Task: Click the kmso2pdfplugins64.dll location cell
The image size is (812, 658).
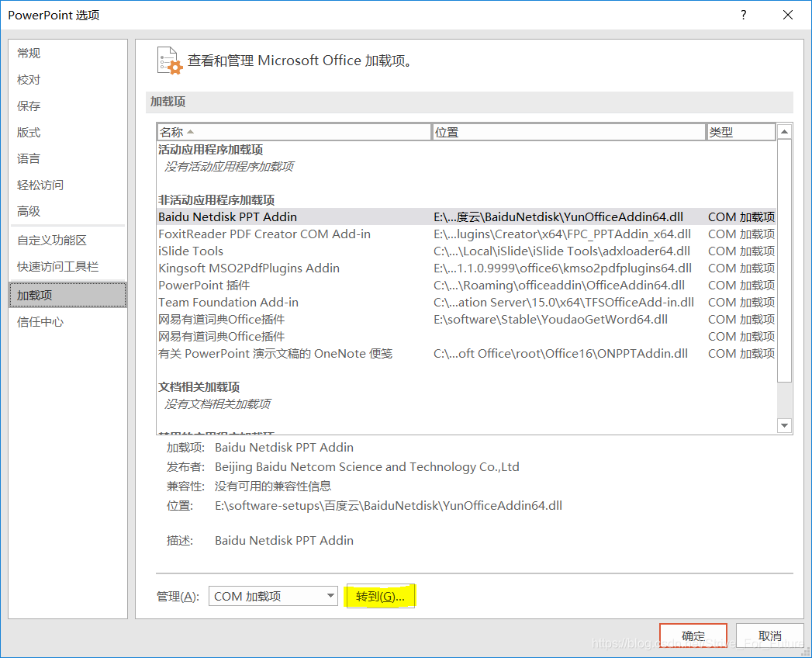Action: (x=563, y=268)
